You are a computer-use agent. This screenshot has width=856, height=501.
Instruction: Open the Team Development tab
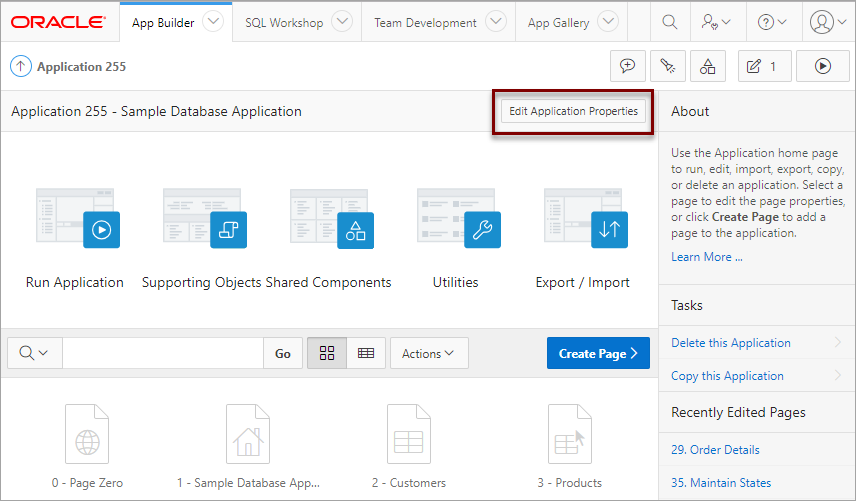(425, 23)
